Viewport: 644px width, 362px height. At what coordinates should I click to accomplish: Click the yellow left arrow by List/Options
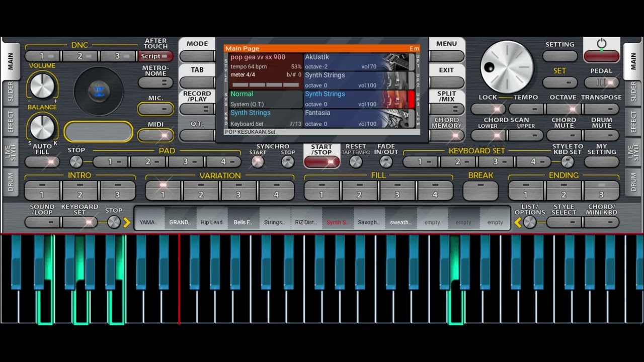pyautogui.click(x=518, y=222)
